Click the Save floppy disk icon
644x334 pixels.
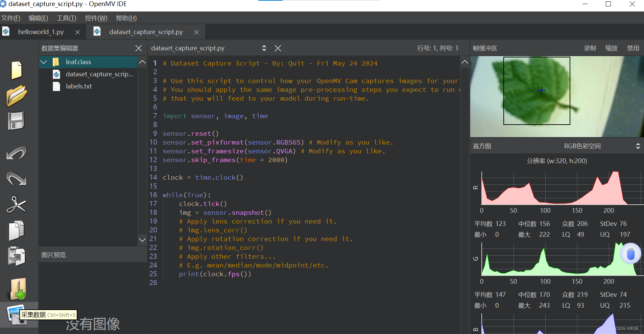point(16,121)
